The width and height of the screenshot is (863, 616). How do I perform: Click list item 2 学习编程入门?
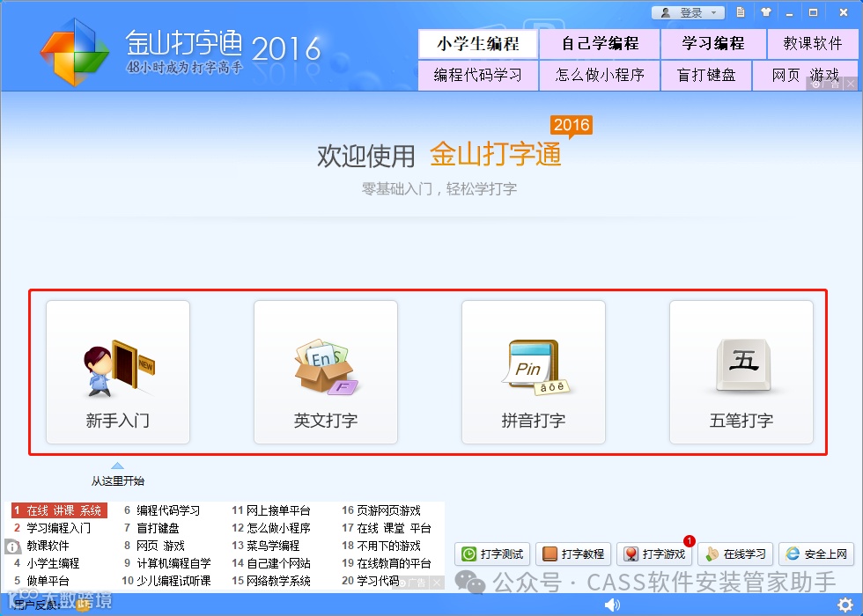tap(52, 528)
